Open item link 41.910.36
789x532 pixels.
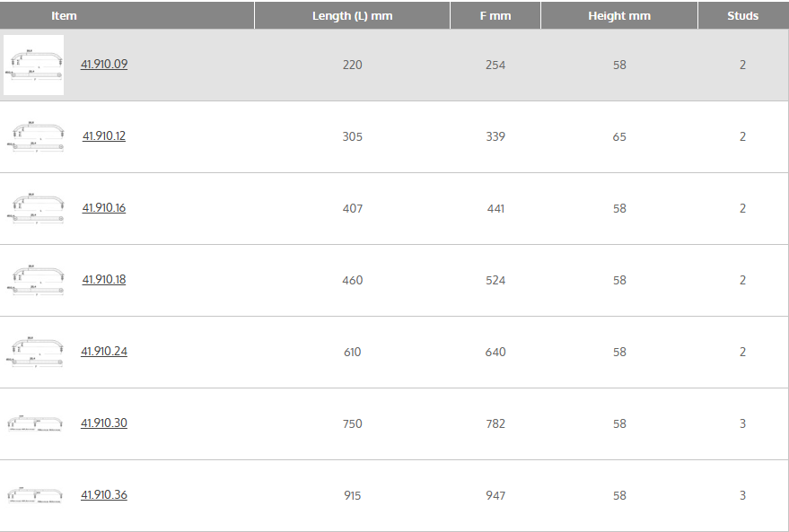tap(104, 495)
